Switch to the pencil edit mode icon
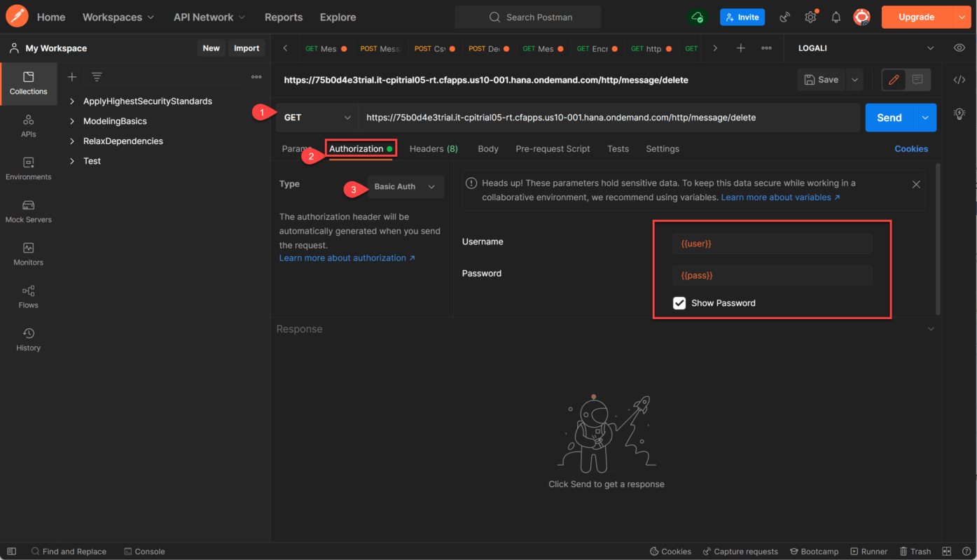The height and width of the screenshot is (560, 977). [x=894, y=80]
